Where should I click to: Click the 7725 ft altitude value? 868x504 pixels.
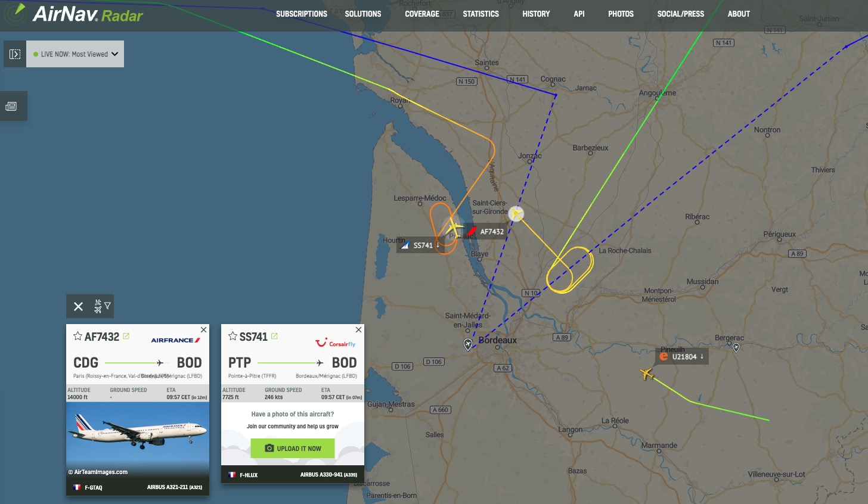tap(231, 397)
